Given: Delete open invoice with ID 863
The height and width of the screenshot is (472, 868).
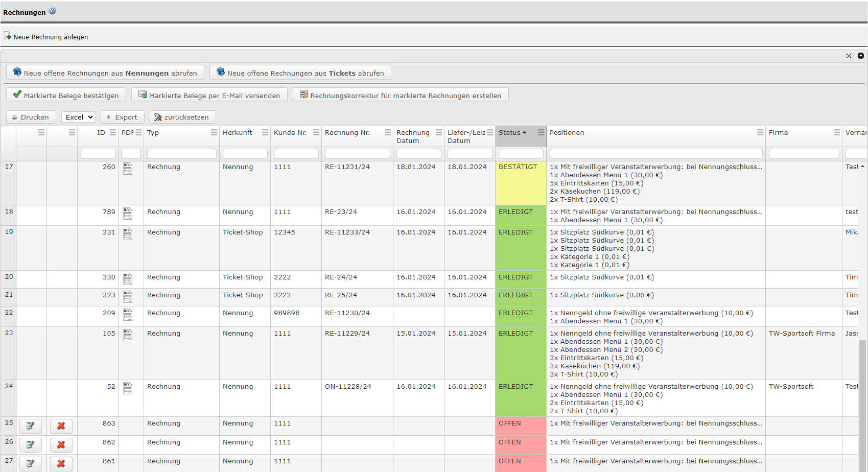Looking at the screenshot, I should point(61,426).
